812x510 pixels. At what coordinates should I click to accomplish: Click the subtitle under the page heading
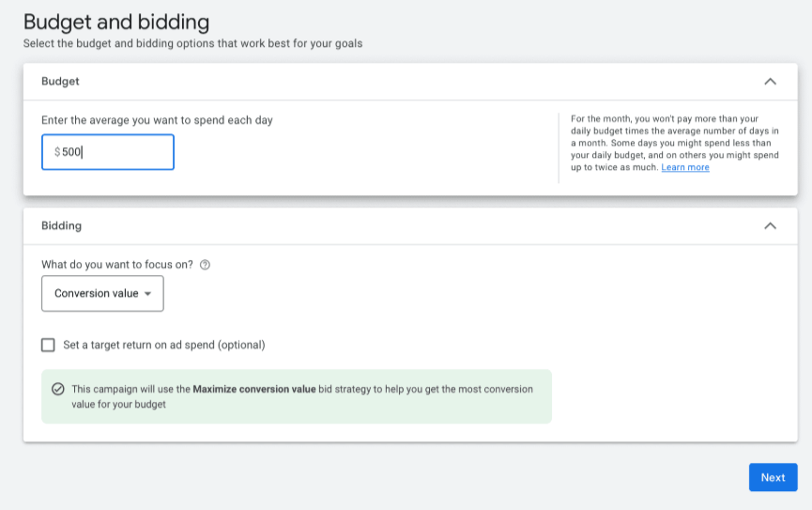tap(192, 43)
